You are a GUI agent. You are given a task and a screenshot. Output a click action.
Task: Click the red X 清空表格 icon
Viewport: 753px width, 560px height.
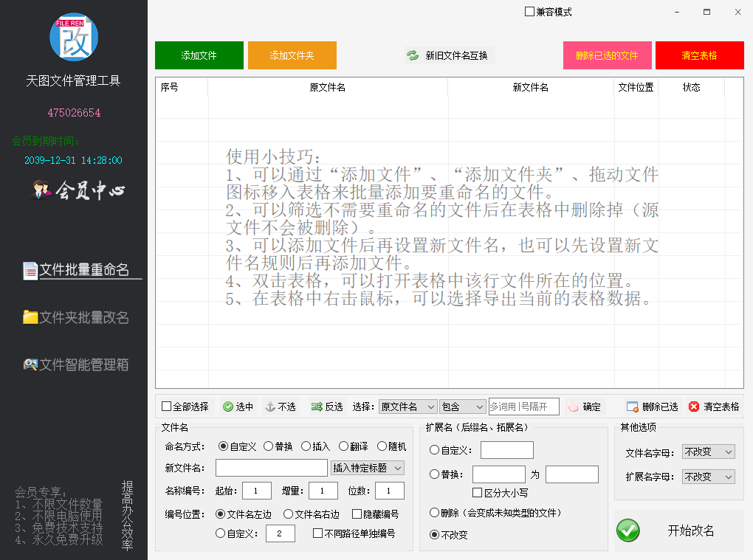693,407
